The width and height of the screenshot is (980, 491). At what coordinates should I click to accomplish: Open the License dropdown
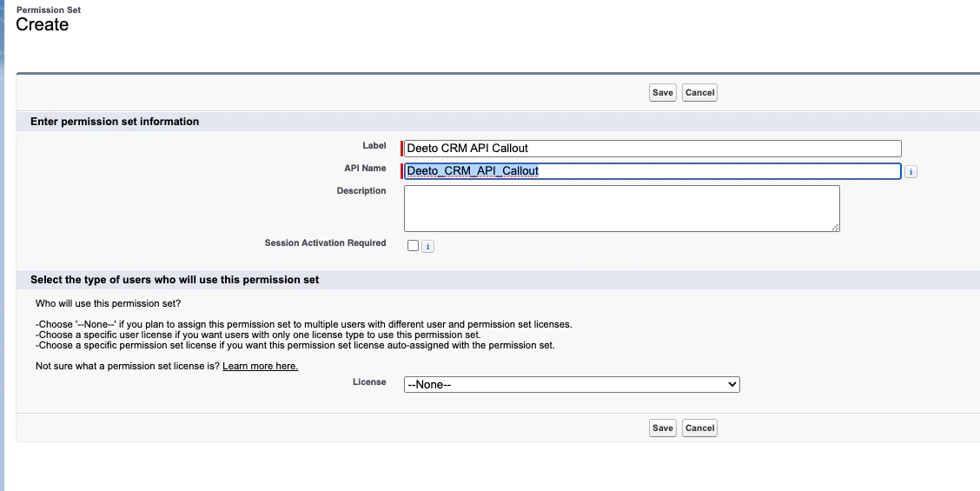coord(572,385)
